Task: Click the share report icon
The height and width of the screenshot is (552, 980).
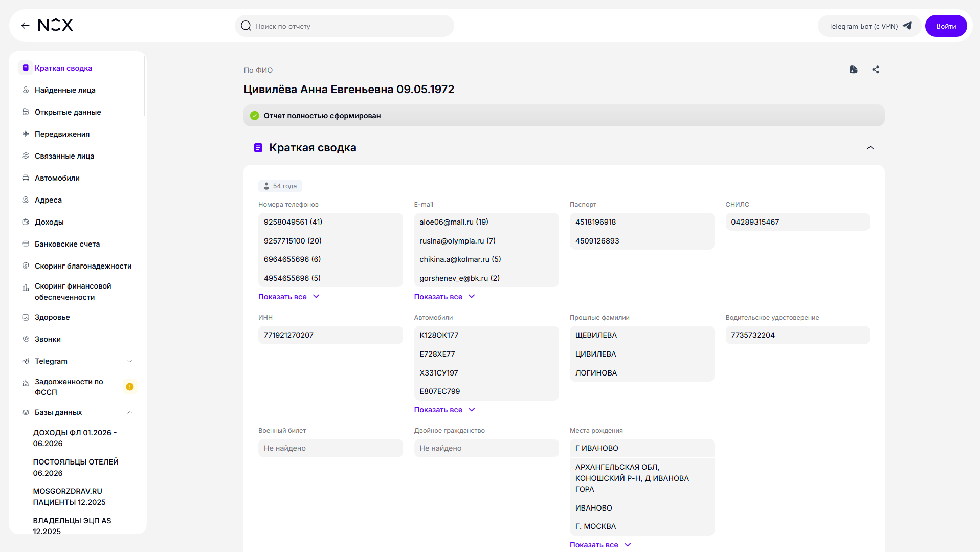Action: (876, 70)
